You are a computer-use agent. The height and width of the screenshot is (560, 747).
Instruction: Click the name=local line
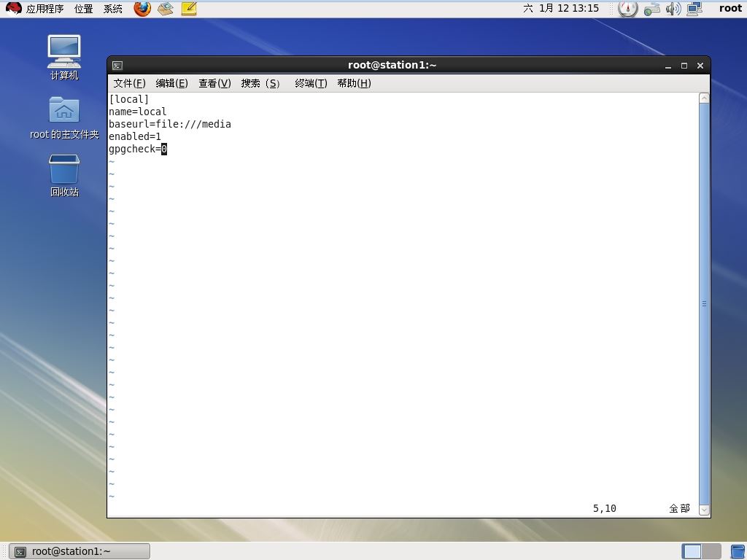(x=138, y=112)
